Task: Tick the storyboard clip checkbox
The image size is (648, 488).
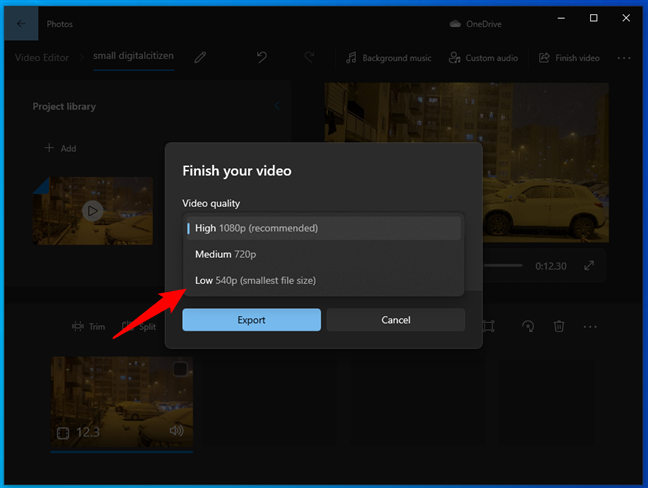Action: pos(180,369)
